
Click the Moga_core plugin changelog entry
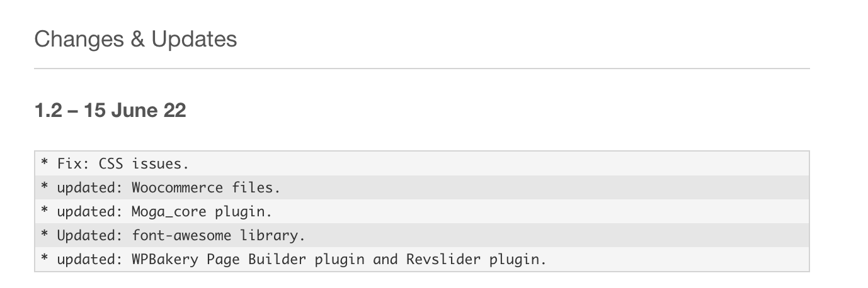click(422, 211)
